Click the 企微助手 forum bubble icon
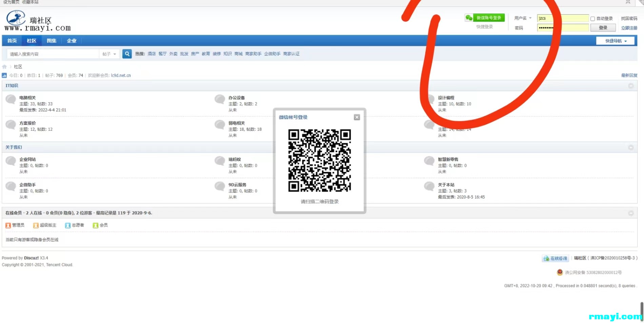Viewport: 644px width, 323px height. tap(11, 186)
